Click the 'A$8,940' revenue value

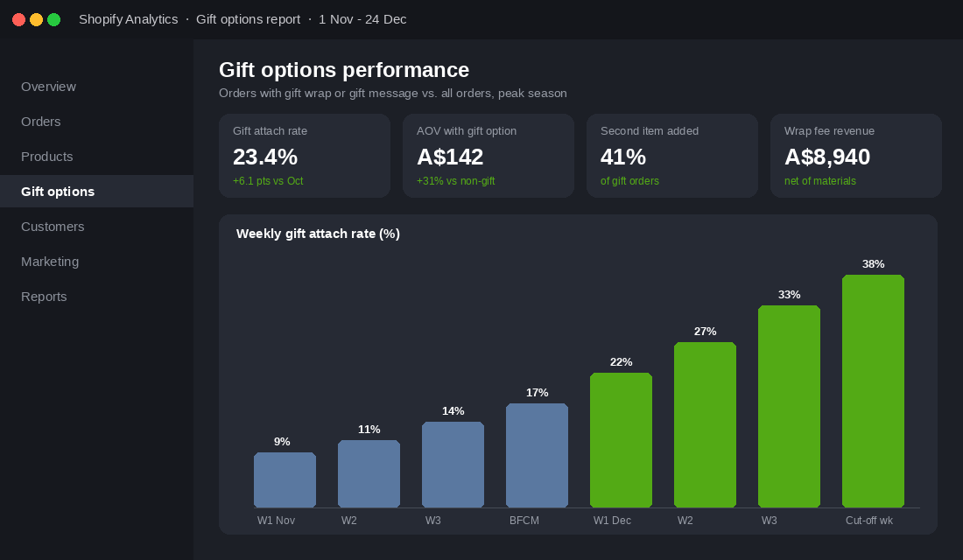point(827,157)
